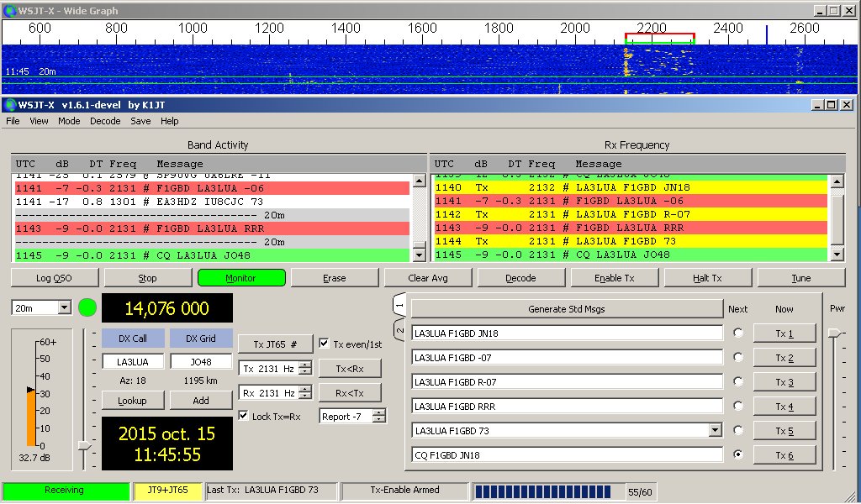Toggle the Tx even/1st checkbox

[x=324, y=344]
